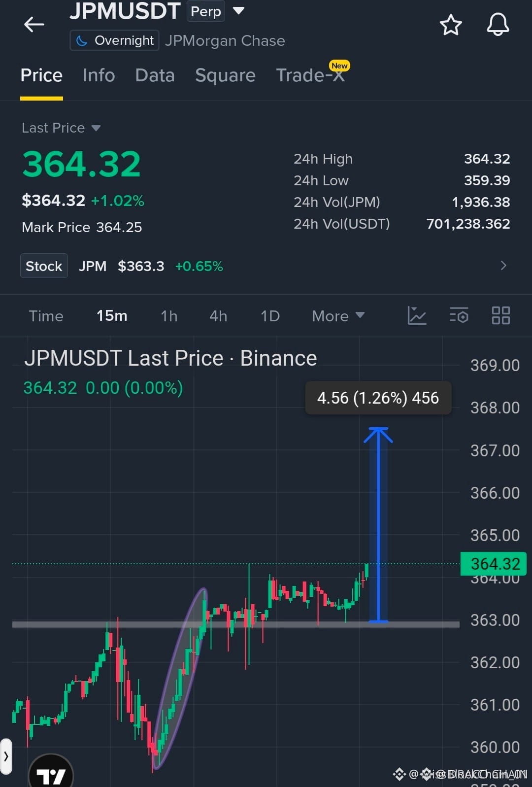
Task: Tap the Overnight session badge
Action: click(114, 40)
